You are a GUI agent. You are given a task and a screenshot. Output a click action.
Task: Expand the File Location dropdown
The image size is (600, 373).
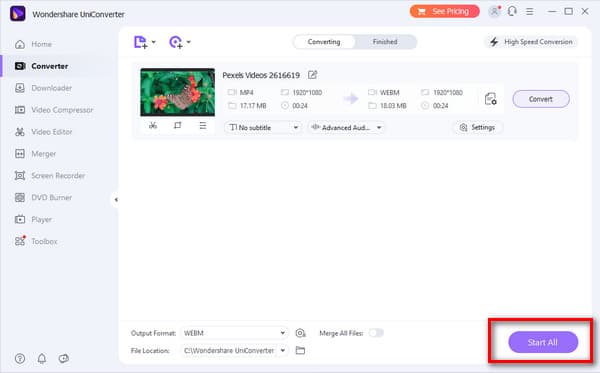(283, 350)
